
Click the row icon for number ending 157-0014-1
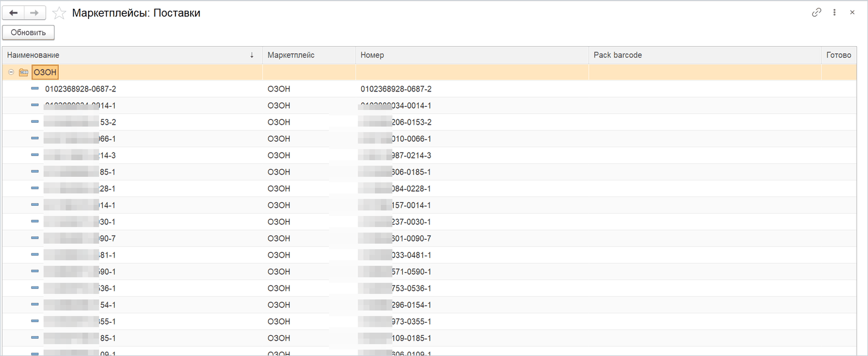pyautogui.click(x=35, y=205)
